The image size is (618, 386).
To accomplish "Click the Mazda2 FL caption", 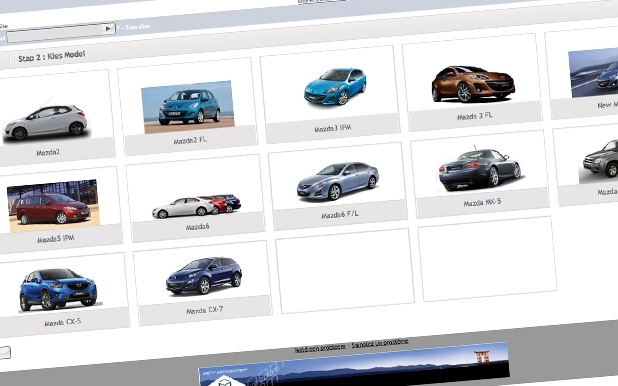I will click(x=190, y=140).
